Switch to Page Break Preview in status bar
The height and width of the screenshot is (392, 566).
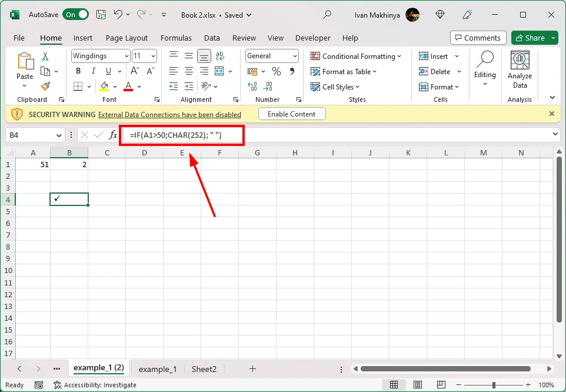tap(441, 385)
